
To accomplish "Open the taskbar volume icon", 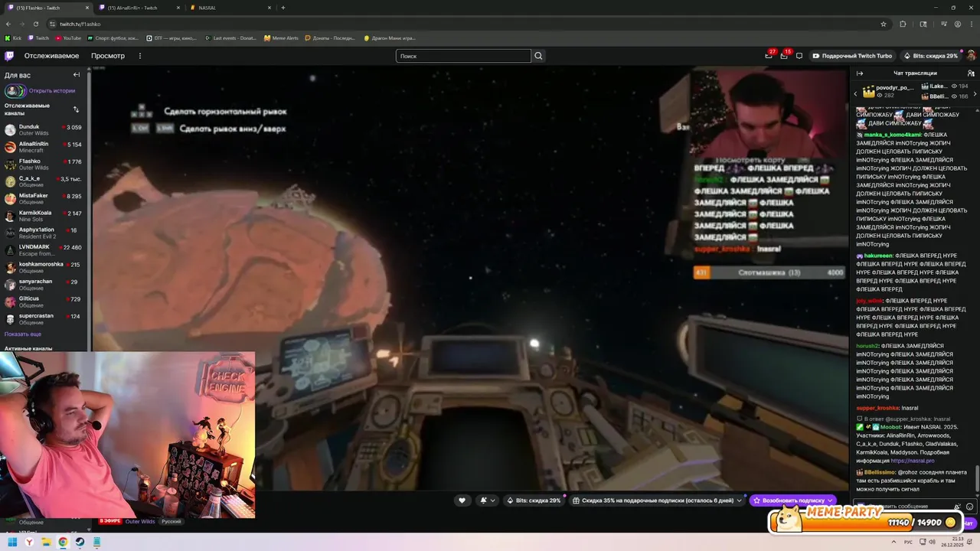I will (x=932, y=542).
